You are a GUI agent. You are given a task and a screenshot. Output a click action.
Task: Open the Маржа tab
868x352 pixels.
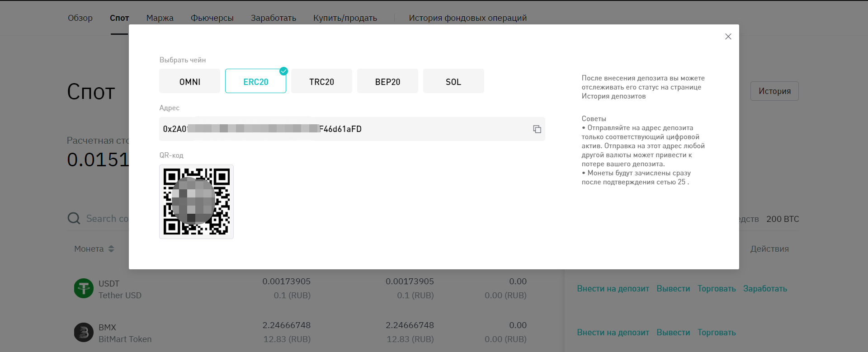[x=160, y=18]
